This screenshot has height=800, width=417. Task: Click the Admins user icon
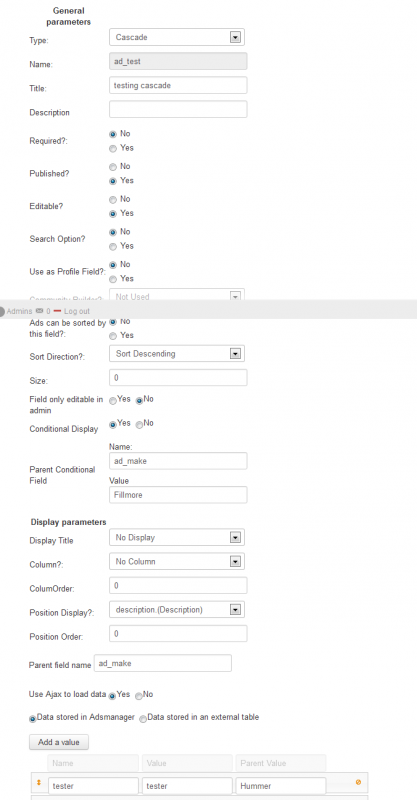[2, 311]
